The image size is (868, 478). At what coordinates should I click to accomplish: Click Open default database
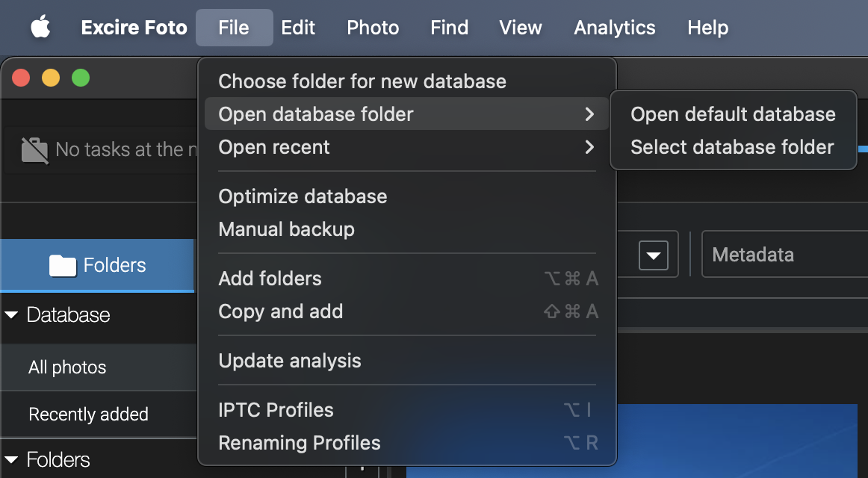point(733,114)
